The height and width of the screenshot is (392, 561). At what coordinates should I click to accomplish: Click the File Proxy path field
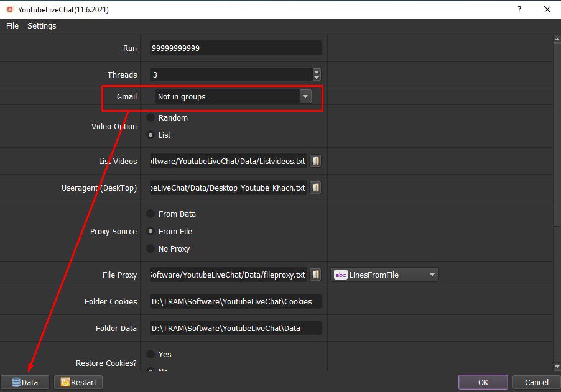coord(228,275)
